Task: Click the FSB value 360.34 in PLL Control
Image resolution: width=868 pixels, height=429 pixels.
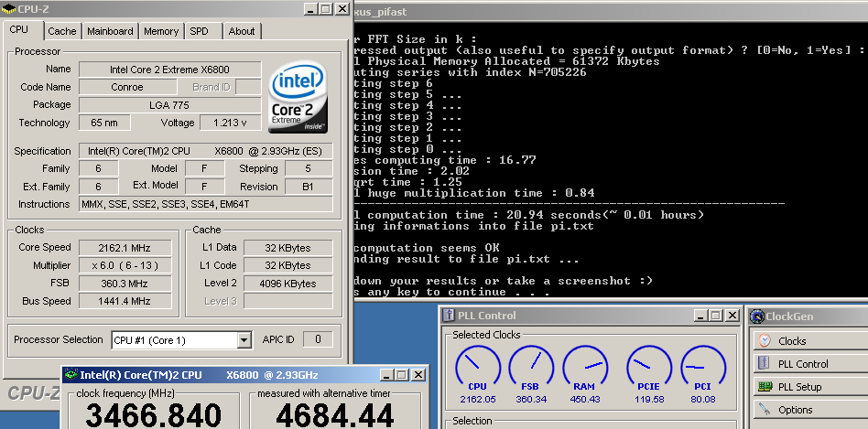Action: click(x=531, y=399)
